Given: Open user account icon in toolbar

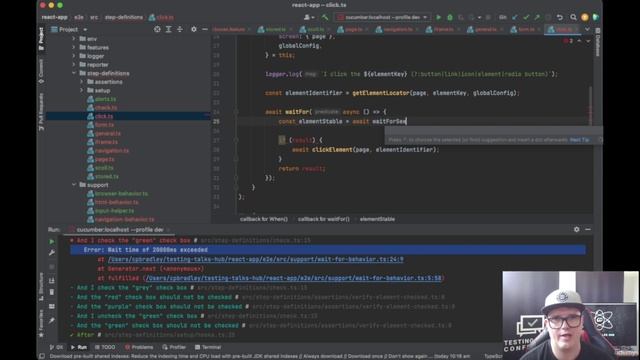Looking at the screenshot, I should coord(309,18).
